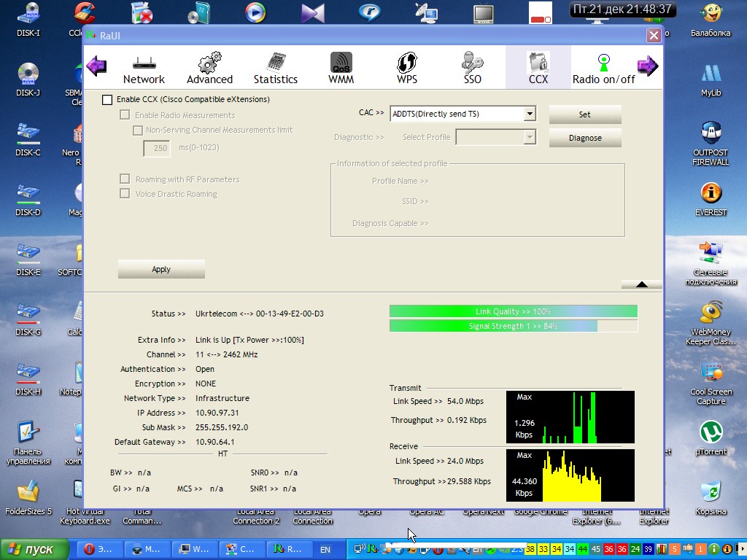Open the WPS icon
Viewport: 747px width, 560px height.
coord(407,63)
